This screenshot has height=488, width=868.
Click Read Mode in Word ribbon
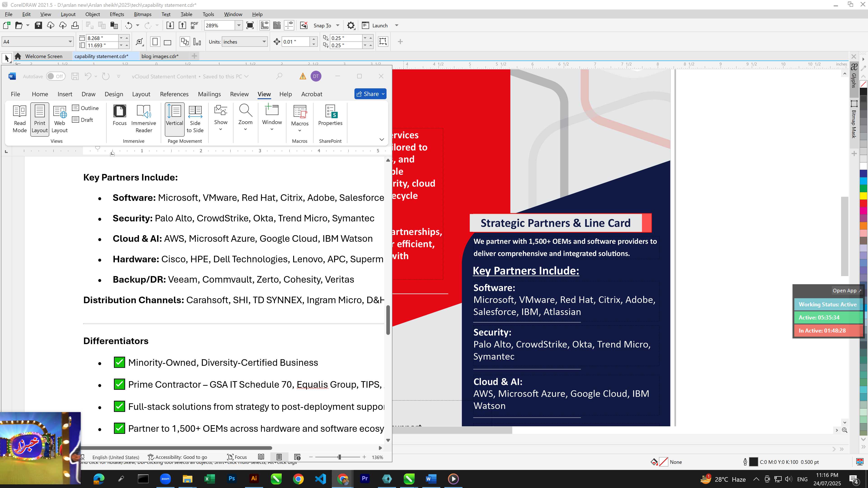[19, 119]
